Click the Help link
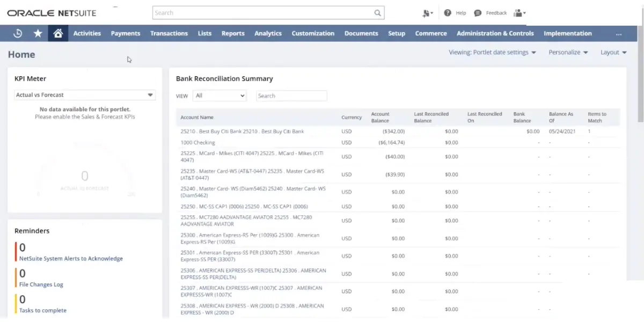The image size is (644, 322). tap(461, 13)
